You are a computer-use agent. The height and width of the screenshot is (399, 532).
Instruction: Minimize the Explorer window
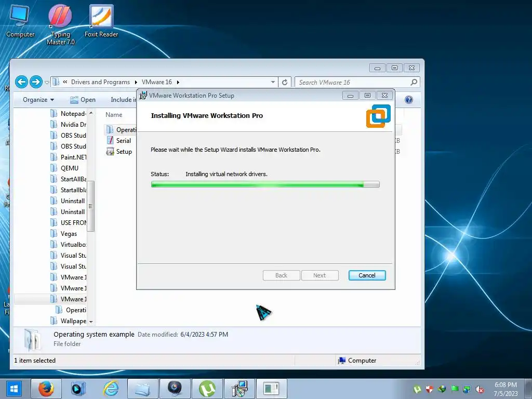coord(377,68)
